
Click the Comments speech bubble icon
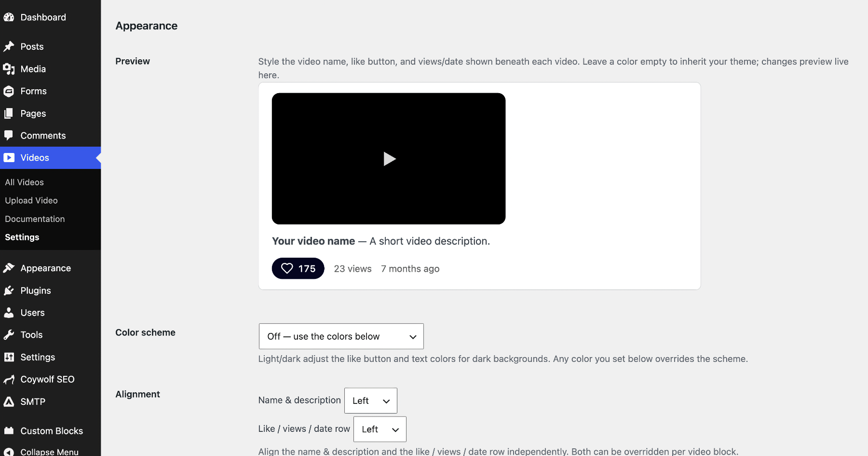coord(9,136)
